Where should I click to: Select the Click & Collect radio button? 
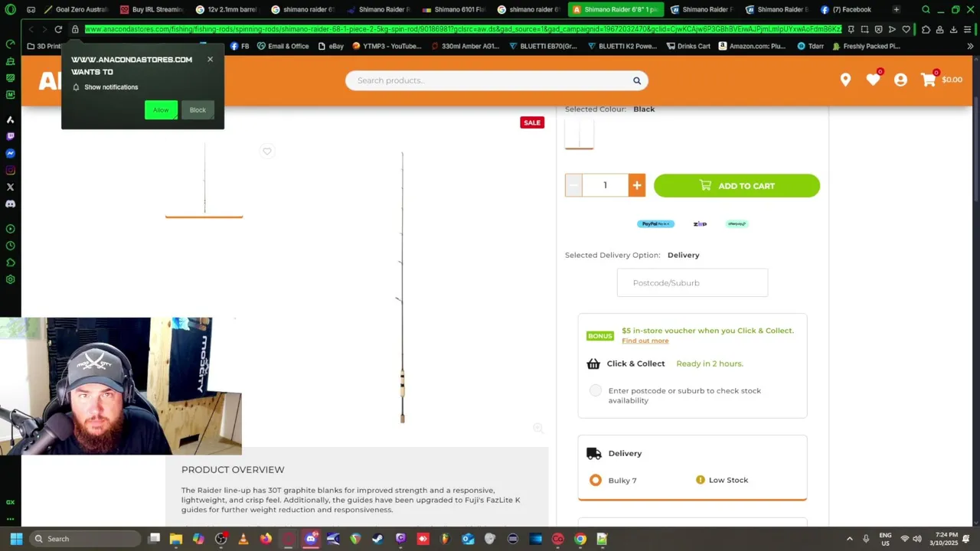[x=595, y=390]
